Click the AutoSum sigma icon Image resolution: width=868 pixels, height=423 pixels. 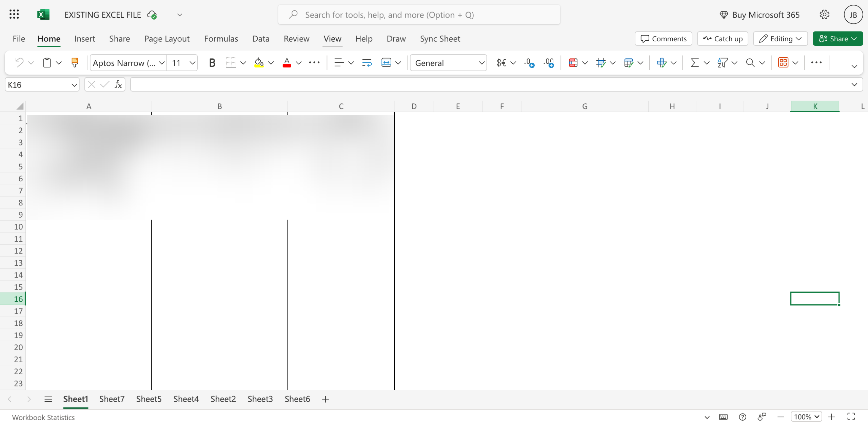coord(694,63)
